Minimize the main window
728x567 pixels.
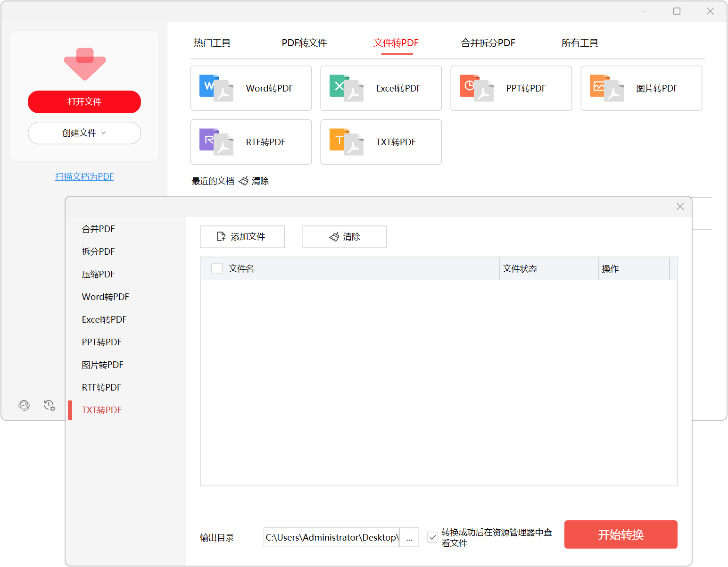(645, 11)
